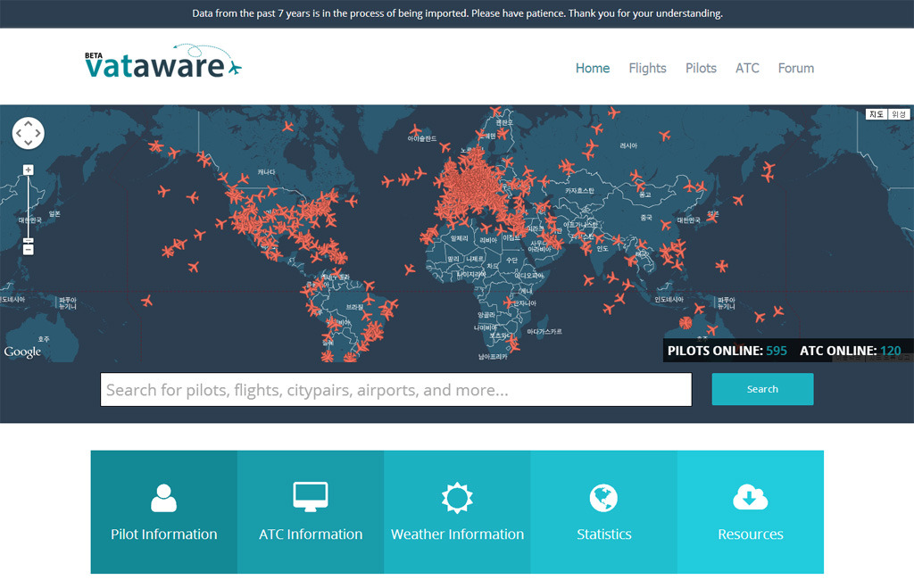This screenshot has height=588, width=914.
Task: Visit the Forum navigation link
Action: [x=795, y=68]
